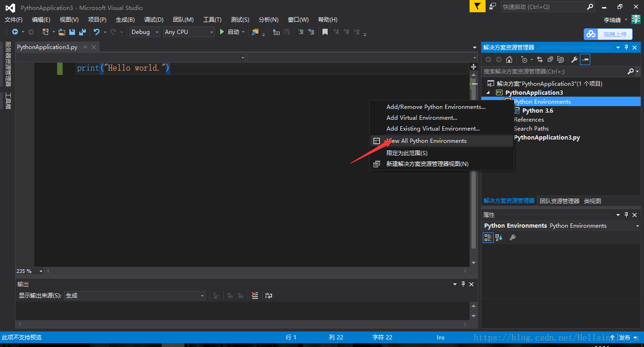Switch to the 团队资源管理器 tab
This screenshot has height=347, width=644.
pyautogui.click(x=560, y=201)
